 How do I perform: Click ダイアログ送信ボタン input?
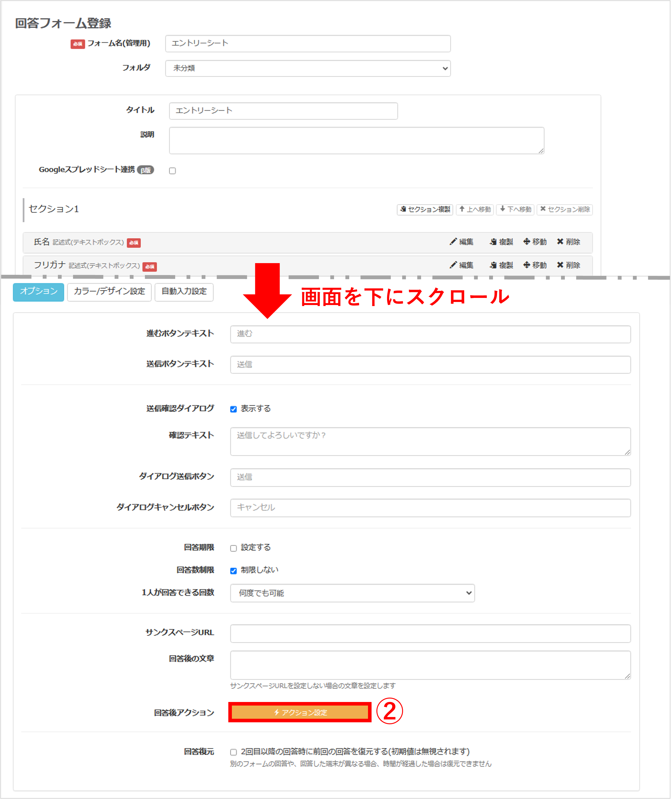[430, 477]
